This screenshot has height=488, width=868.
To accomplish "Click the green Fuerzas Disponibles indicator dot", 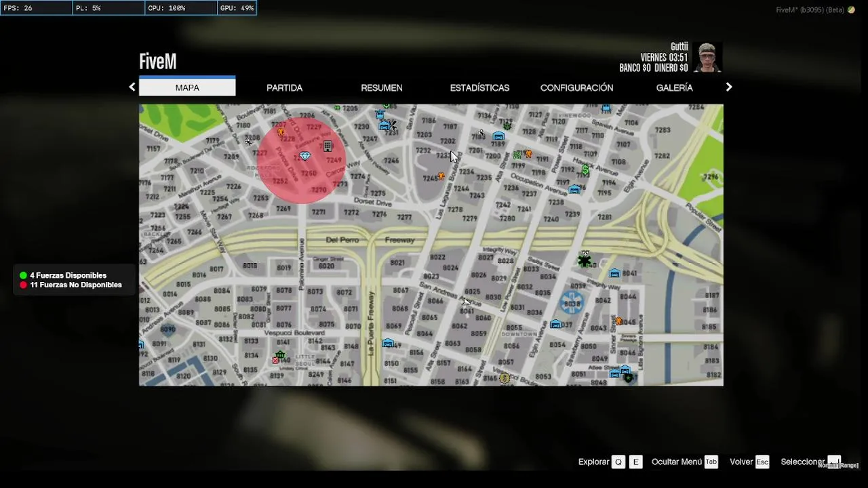I will [23, 275].
